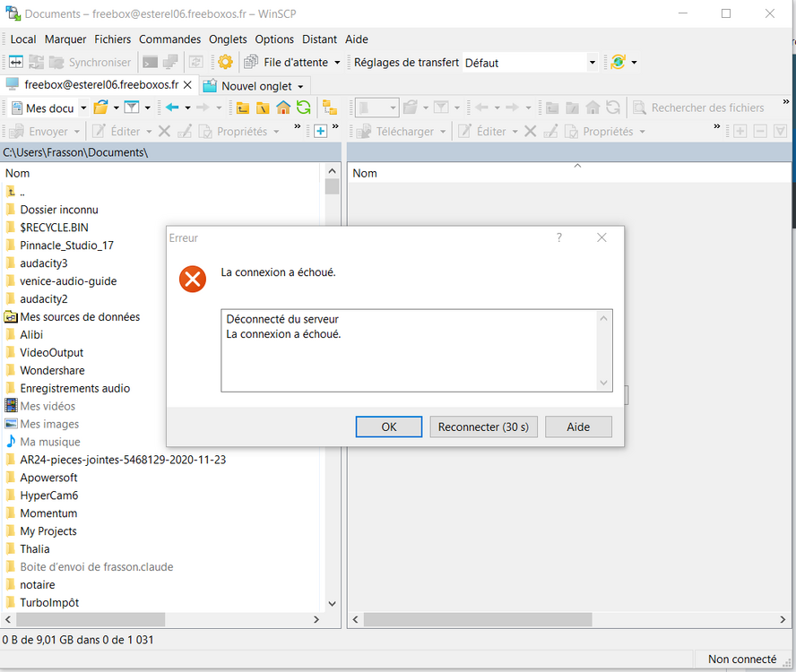Screen dimensions: 796x672
Task: Open the Commandes menu
Action: 169,39
